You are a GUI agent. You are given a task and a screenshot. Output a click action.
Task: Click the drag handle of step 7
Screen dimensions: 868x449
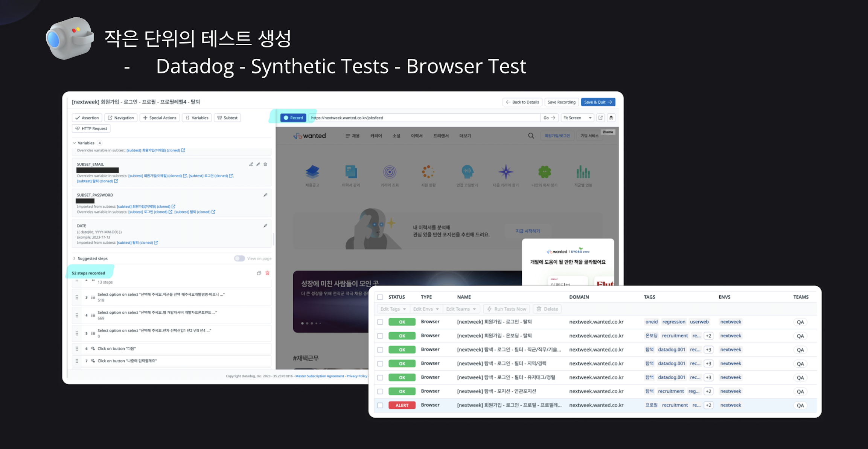(x=77, y=361)
